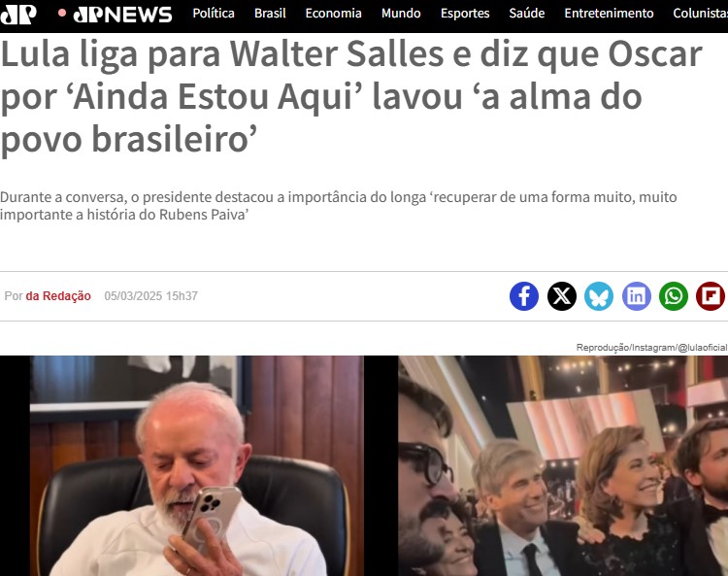728x576 pixels.
Task: Open the Política section
Action: point(214,14)
